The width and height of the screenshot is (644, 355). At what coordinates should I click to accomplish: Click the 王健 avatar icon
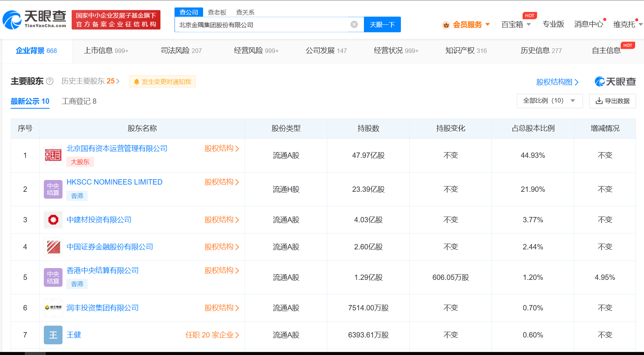click(53, 335)
